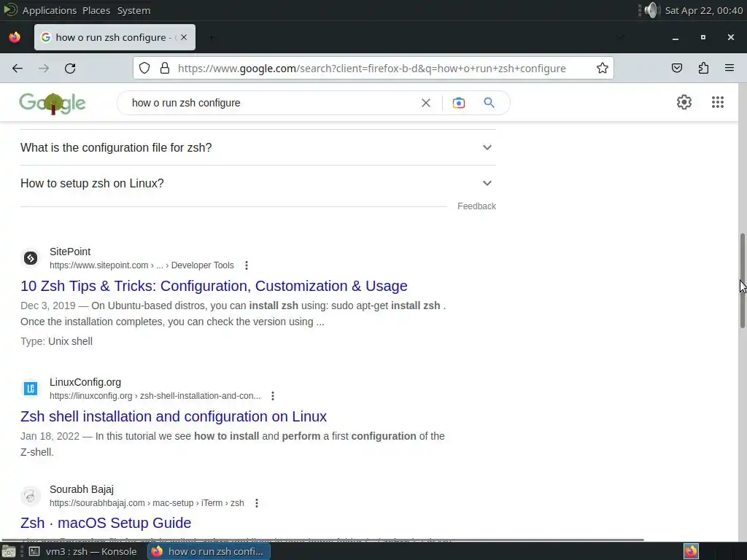The width and height of the screenshot is (747, 560).
Task: Click the Sourabh Bajaj favicon
Action: pos(31,496)
